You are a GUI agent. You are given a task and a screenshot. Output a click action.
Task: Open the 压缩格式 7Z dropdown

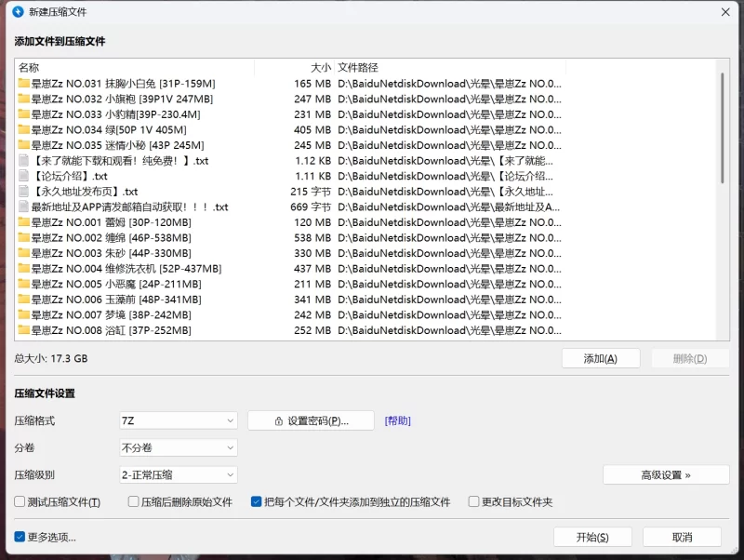[179, 420]
